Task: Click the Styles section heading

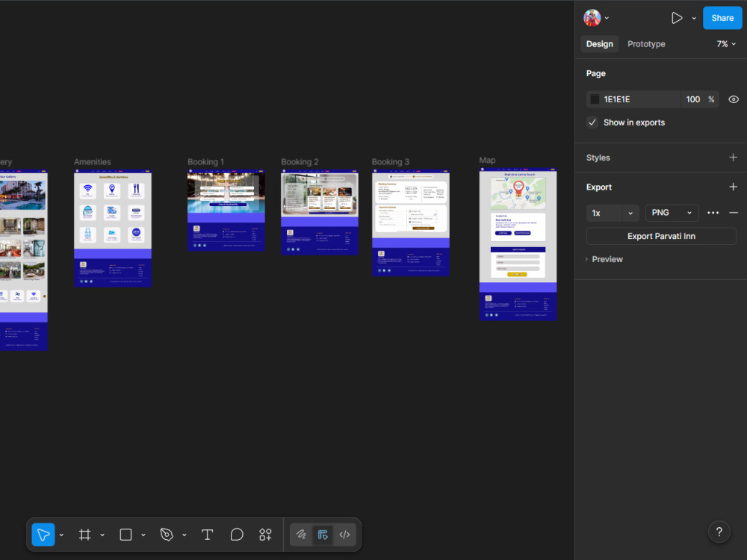Action: pos(598,158)
